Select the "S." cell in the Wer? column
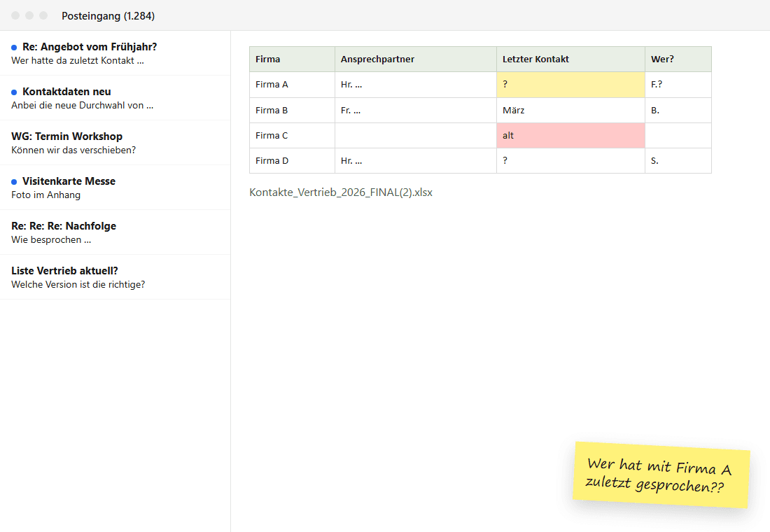Screen dimensions: 770x532 click(678, 160)
